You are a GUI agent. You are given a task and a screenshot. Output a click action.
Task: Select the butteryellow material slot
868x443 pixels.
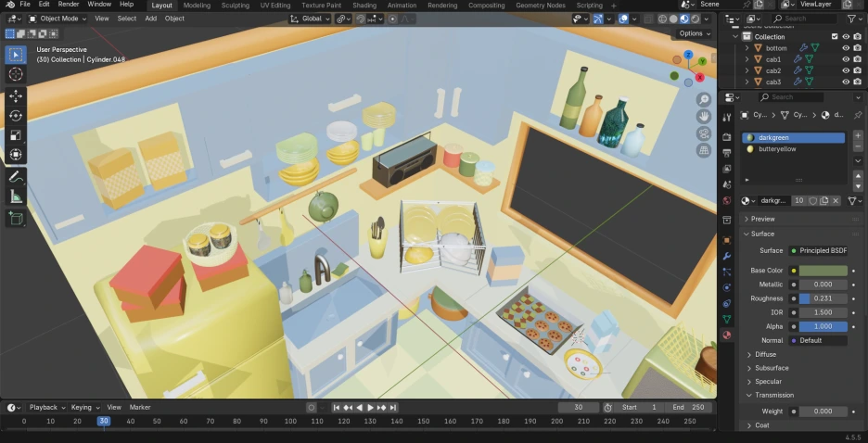click(x=793, y=149)
